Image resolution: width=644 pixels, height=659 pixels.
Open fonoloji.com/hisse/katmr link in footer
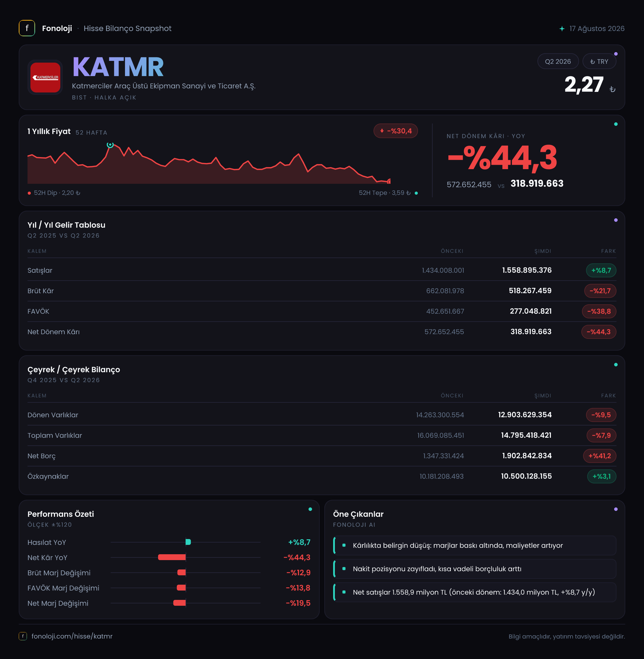72,636
